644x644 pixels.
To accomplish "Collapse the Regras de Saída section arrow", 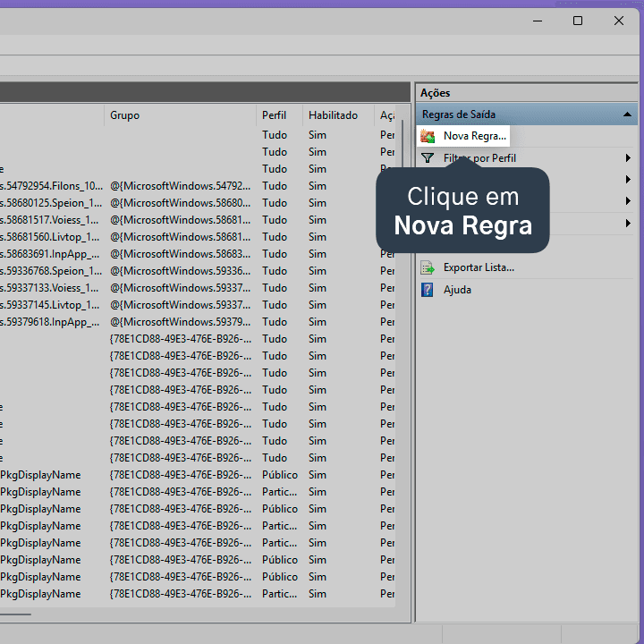I will tap(627, 114).
